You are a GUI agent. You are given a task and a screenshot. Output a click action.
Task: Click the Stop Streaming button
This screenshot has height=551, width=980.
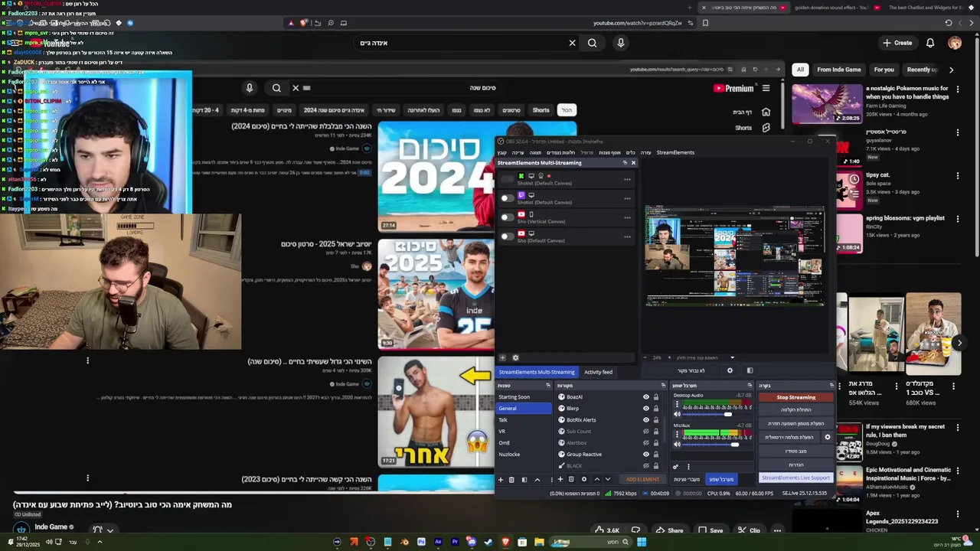point(796,397)
